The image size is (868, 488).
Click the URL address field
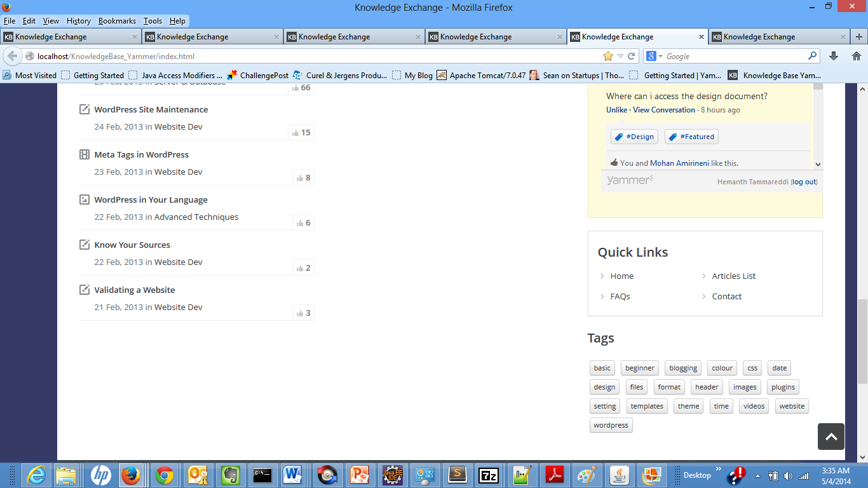[318, 56]
